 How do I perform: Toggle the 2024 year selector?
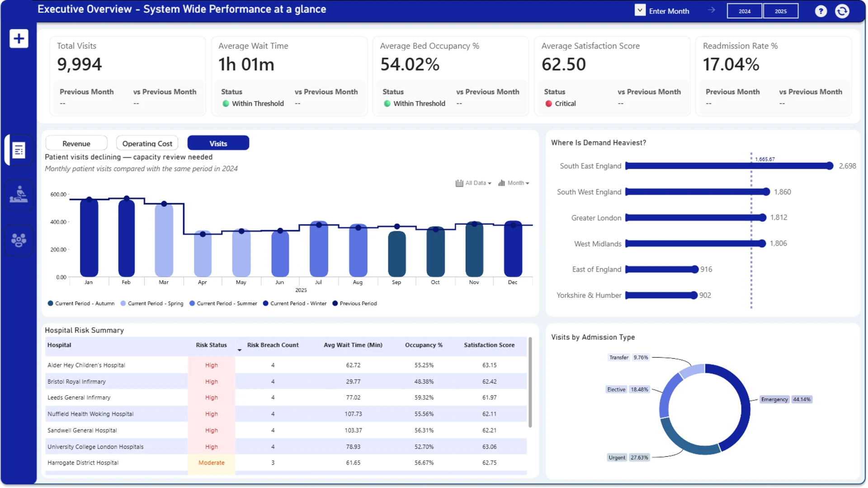(745, 11)
